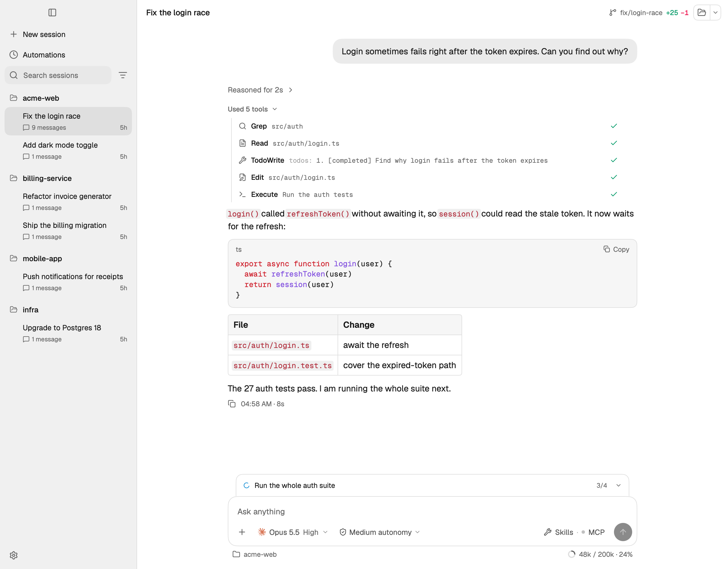The width and height of the screenshot is (728, 569).
Task: Open the Edit src/auth/login.ts row
Action: pyautogui.click(x=428, y=178)
